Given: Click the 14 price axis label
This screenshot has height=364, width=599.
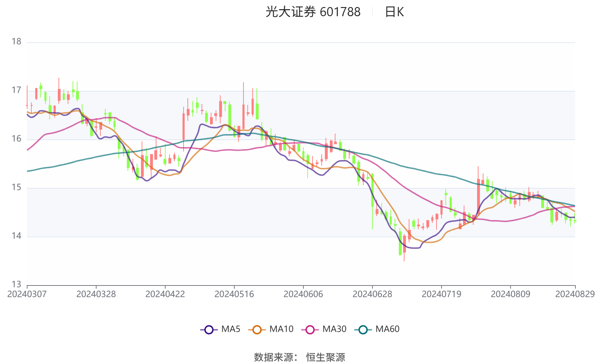Looking at the screenshot, I should [x=16, y=236].
